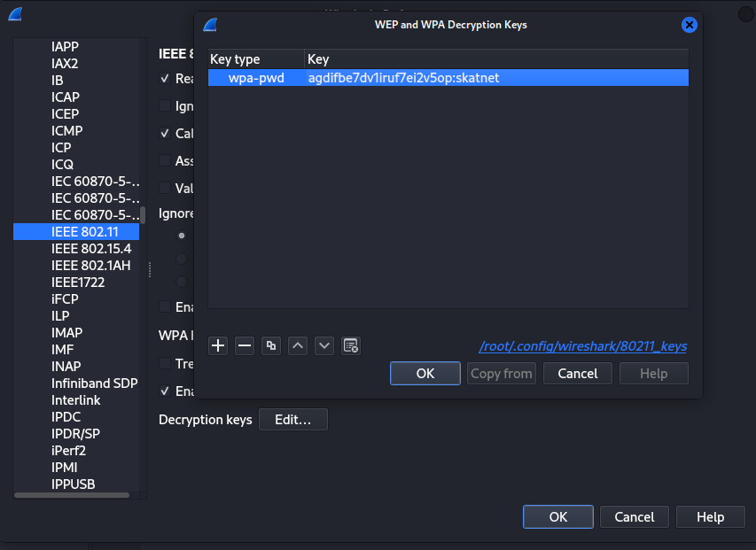
Task: Toggle the unchecked Ena... box below Ignore options
Action: click(165, 306)
